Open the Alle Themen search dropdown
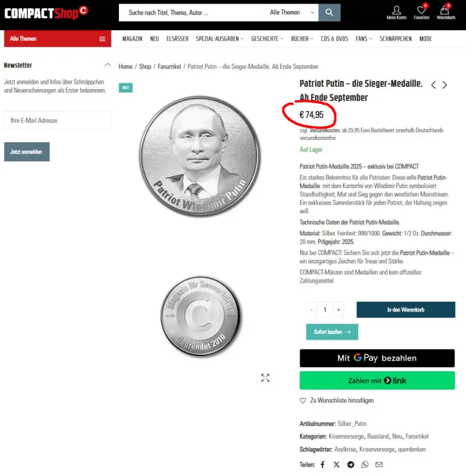 coord(291,12)
